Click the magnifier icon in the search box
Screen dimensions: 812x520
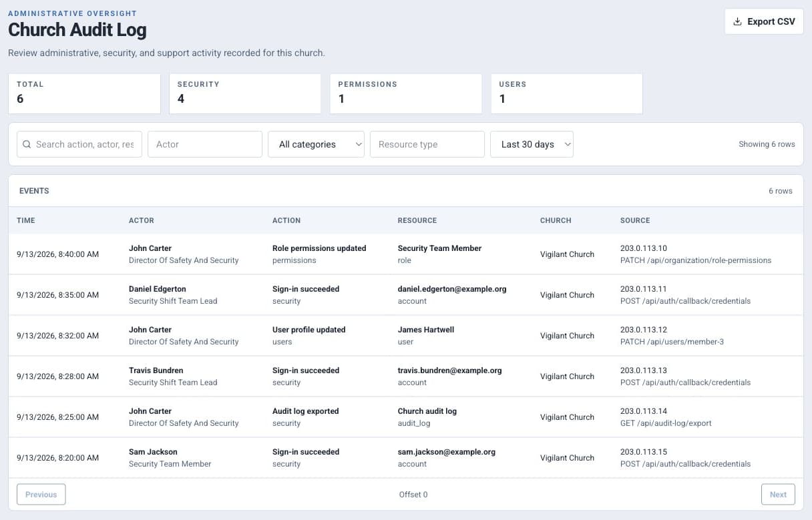coord(27,144)
